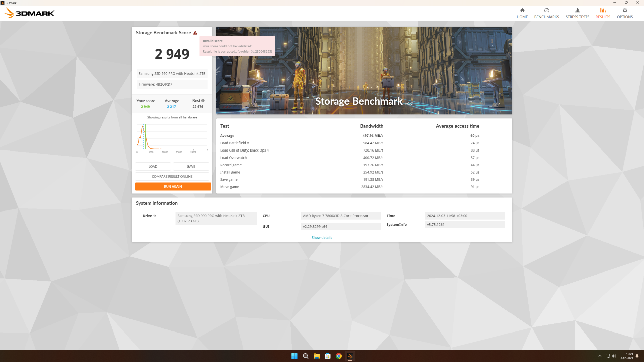644x362 pixels.
Task: Go to the Benchmarks section
Action: click(x=546, y=13)
